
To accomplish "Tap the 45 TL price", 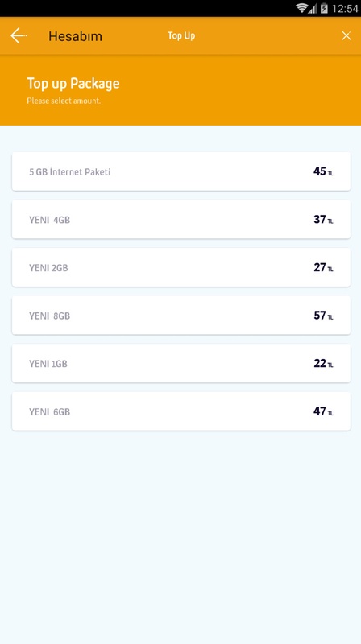I will (x=323, y=171).
